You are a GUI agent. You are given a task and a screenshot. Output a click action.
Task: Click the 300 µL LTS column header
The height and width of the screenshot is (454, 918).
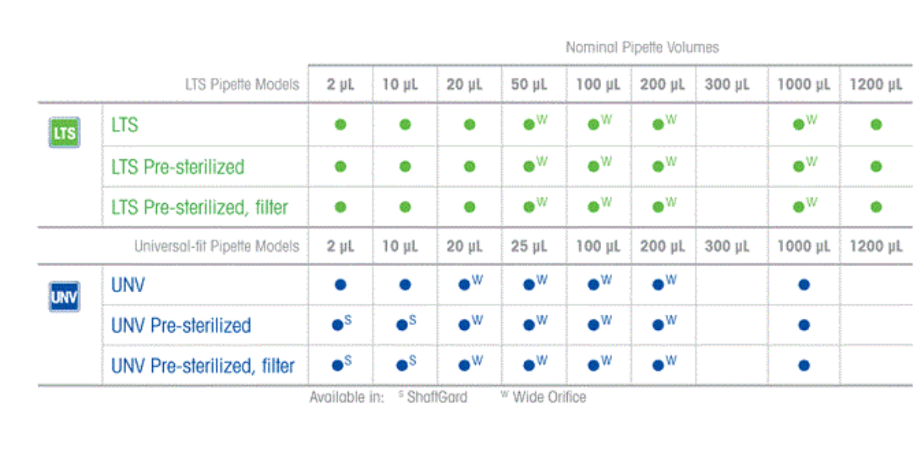tap(727, 84)
